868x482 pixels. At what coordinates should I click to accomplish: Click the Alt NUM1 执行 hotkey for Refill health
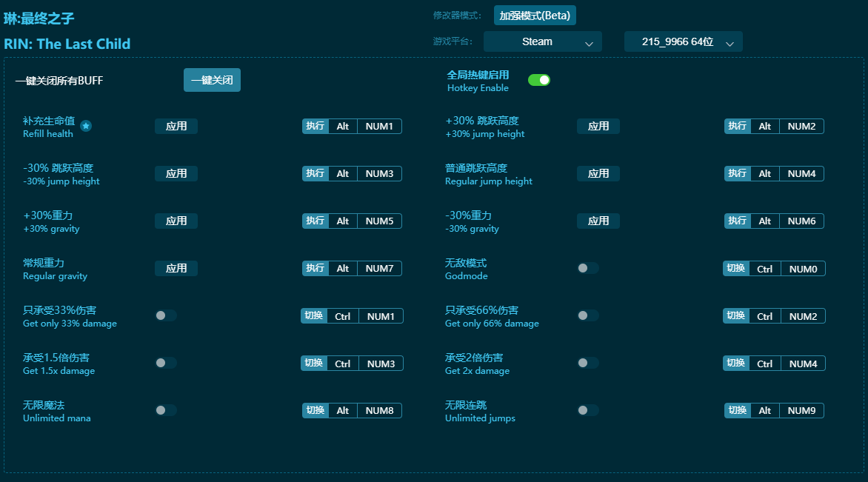[x=352, y=126]
